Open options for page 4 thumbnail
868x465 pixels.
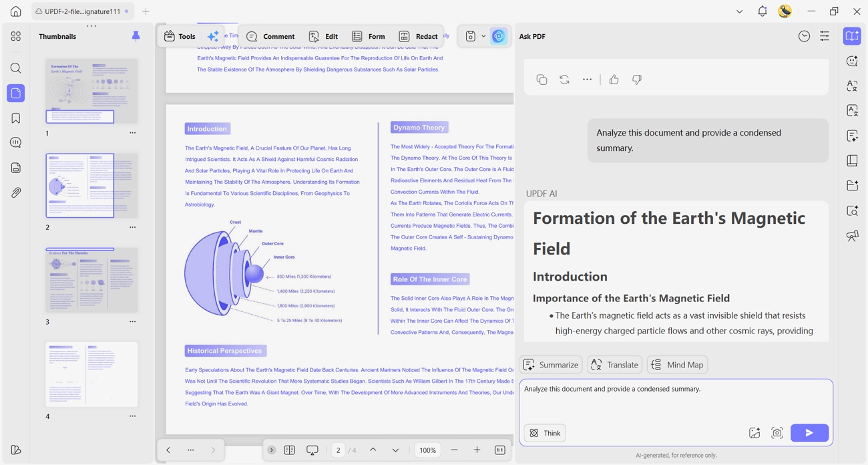[132, 416]
